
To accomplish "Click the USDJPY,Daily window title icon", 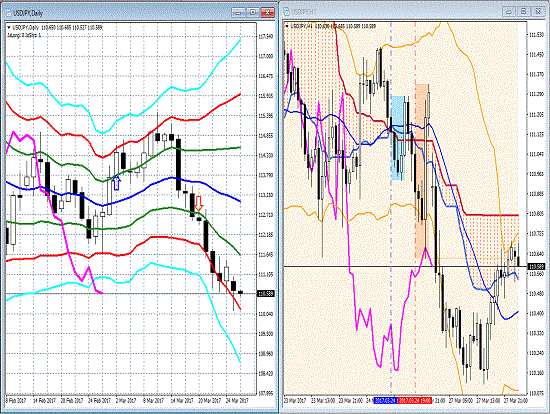I will click(8, 13).
